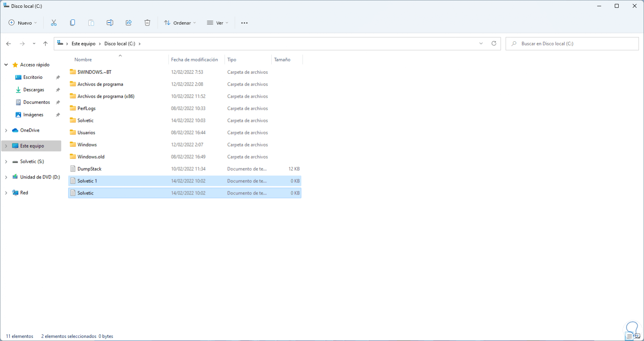
Task: Click the Solvetic folder date 14/02/2022 10:03
Action: click(188, 121)
